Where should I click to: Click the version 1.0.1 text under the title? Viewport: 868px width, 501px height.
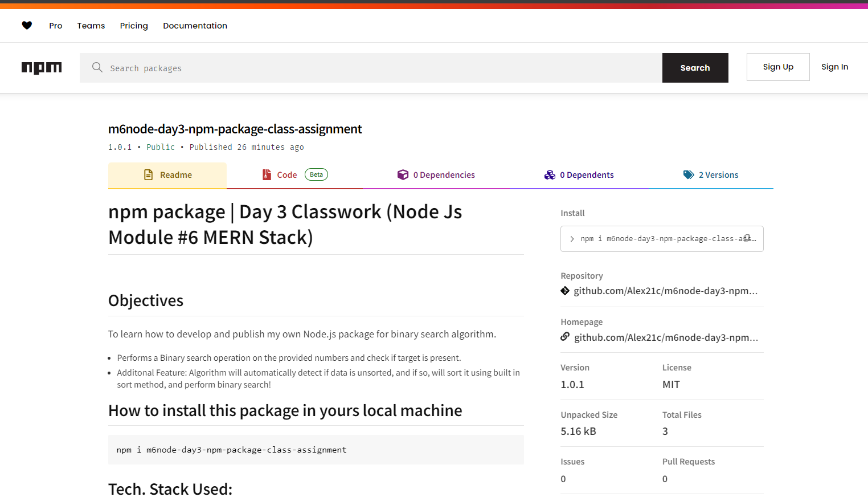click(x=120, y=147)
